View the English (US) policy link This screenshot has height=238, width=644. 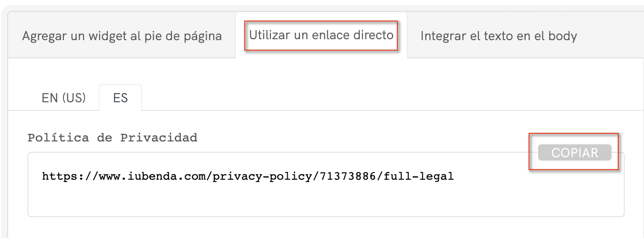click(63, 98)
